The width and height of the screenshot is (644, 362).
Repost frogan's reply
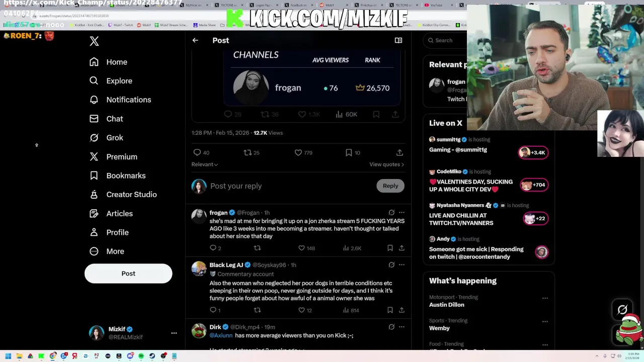(x=257, y=248)
